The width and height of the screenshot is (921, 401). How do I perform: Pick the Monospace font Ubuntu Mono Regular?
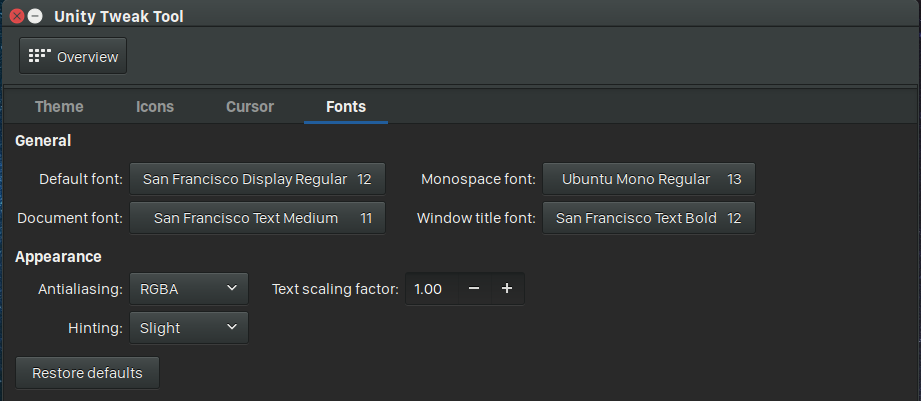pos(648,179)
